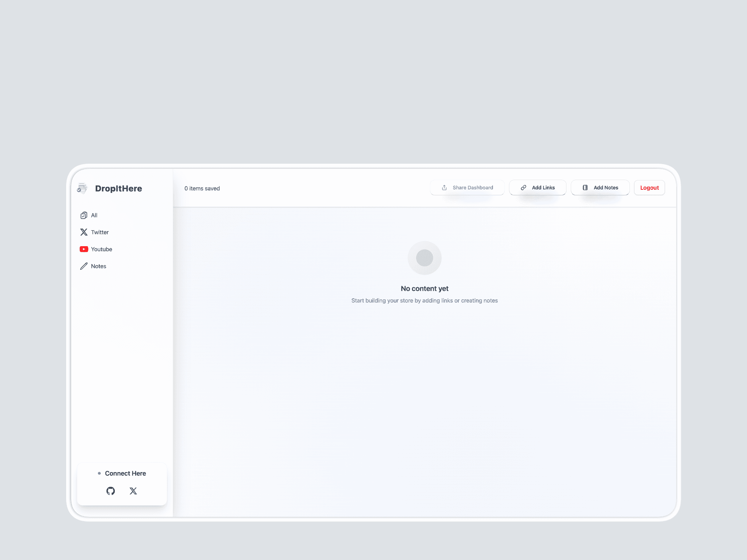Click the red Youtube play icon
747x560 pixels.
point(84,249)
